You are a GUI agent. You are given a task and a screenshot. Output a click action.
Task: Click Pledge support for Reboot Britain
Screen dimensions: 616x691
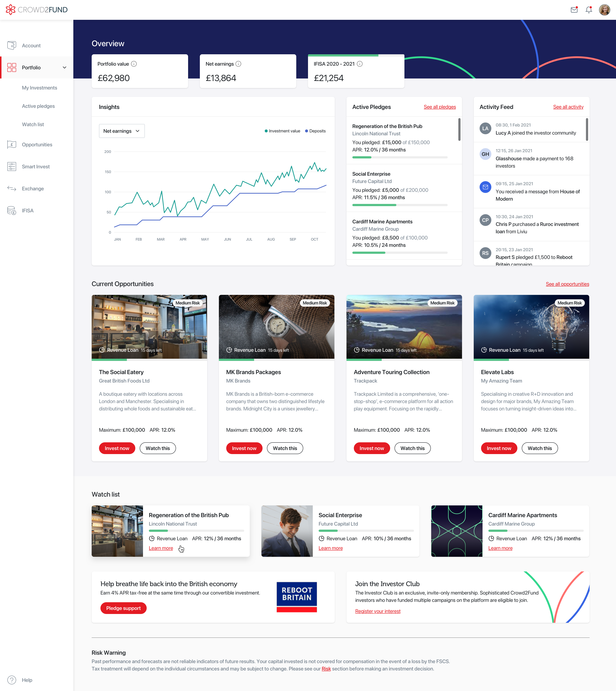pos(123,608)
